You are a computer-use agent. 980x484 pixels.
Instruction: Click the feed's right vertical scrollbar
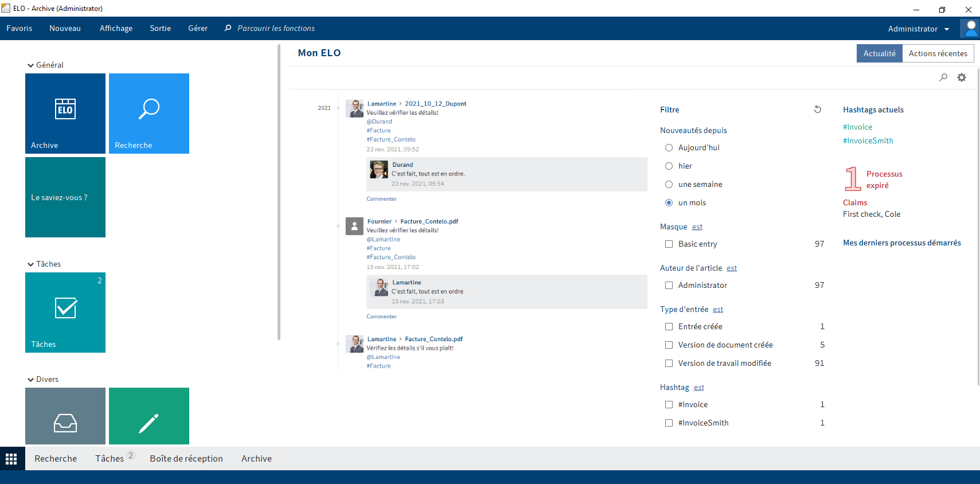978,227
